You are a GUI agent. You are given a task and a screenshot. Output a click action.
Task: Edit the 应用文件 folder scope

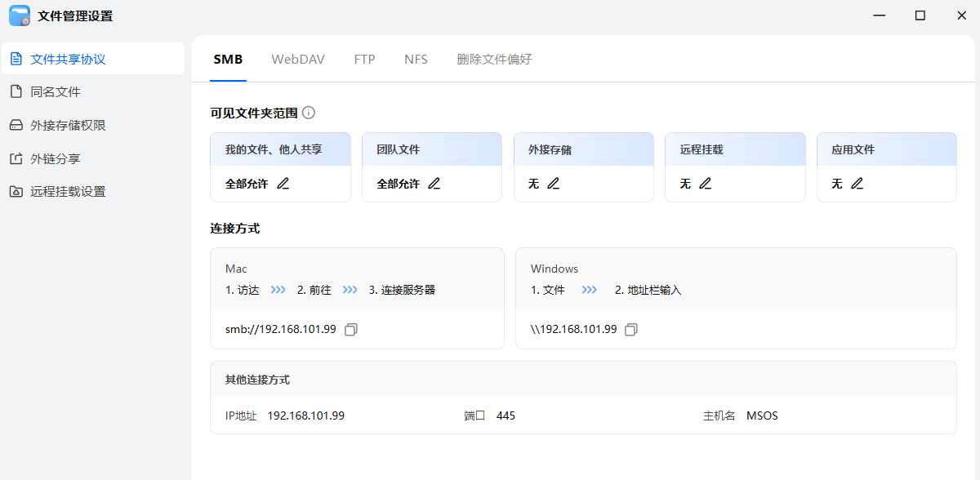point(857,184)
